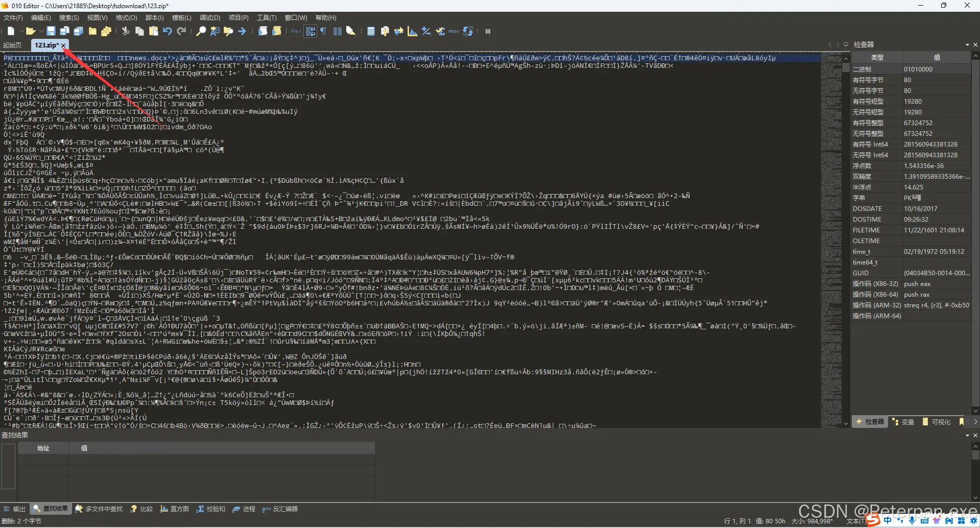Open the 反汇编器 disassembler tab

coord(280,509)
